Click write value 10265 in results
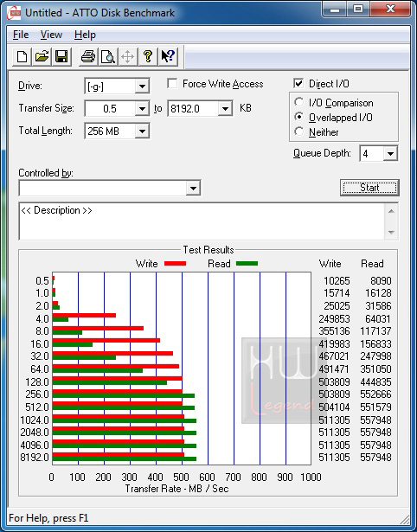Viewport: 417px width, 532px height. (337, 281)
